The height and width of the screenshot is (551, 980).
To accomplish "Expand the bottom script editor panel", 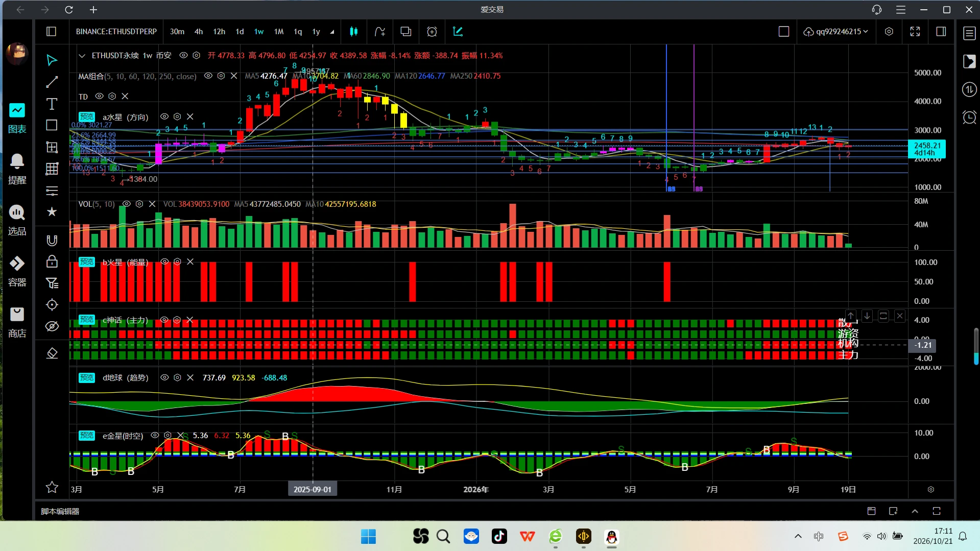I will pyautogui.click(x=915, y=511).
